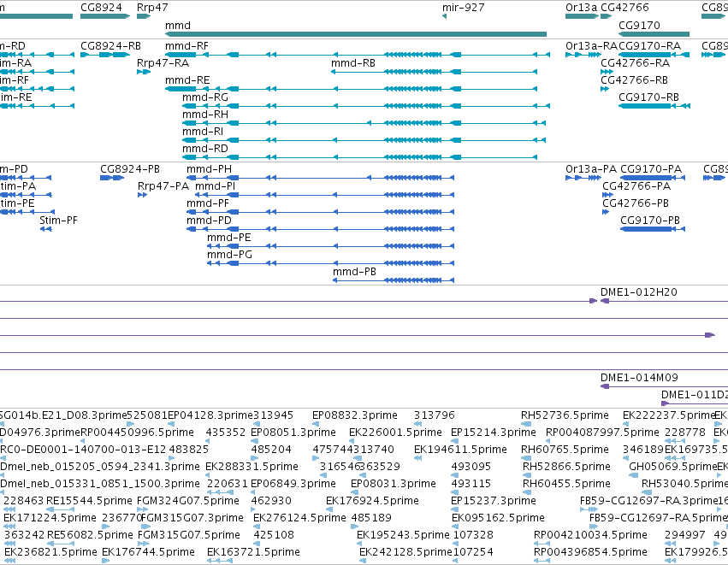Click the mmd-RH transcript label
Viewport: 728px width, 565px height.
click(x=205, y=115)
